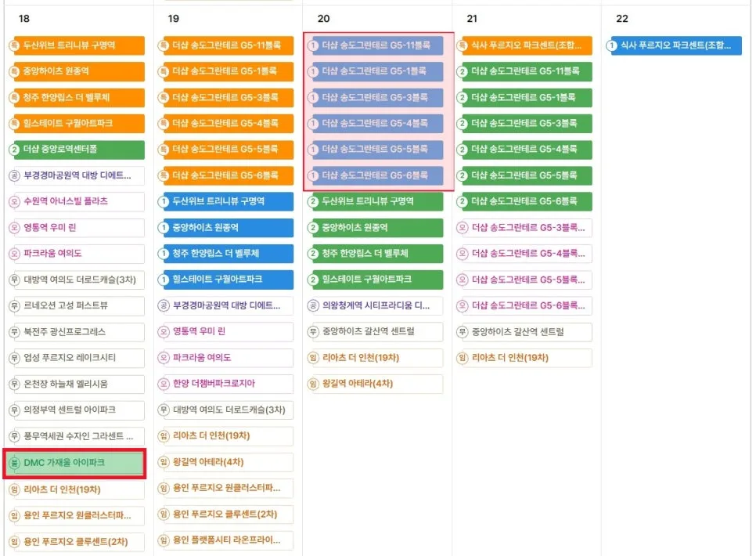Screen dimensions: 756x556
Task: Open 대방역 여의도 더로드캐슬(3차) on day 18
Action: [77, 280]
